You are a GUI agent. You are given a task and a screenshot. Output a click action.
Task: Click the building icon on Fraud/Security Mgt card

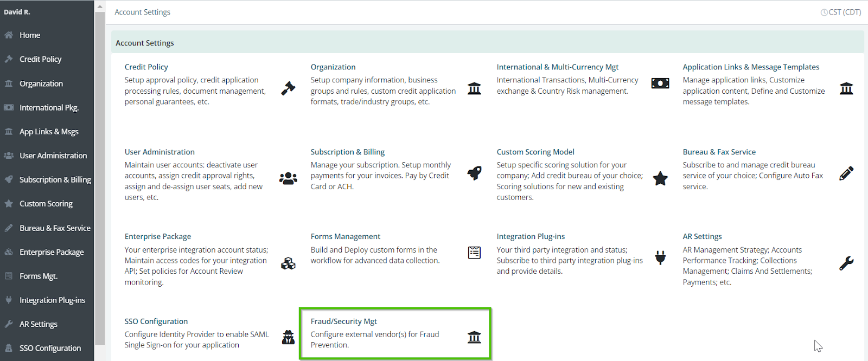coord(474,337)
